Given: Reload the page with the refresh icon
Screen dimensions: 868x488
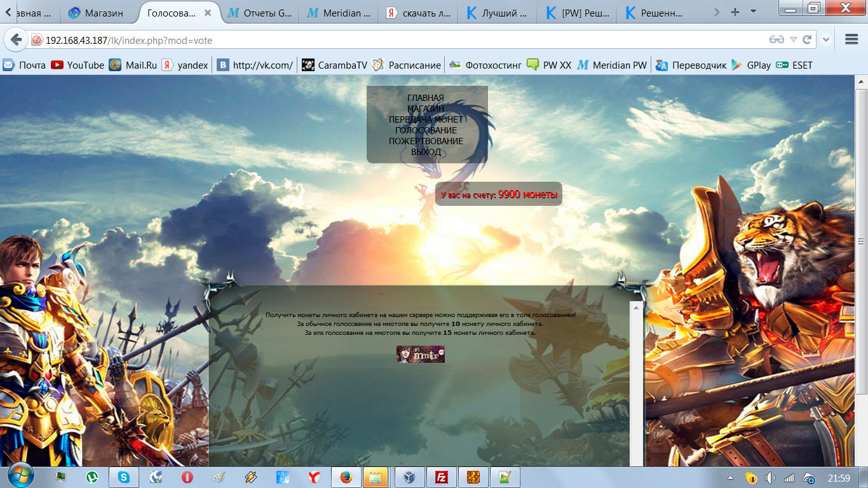Looking at the screenshot, I should tap(807, 39).
